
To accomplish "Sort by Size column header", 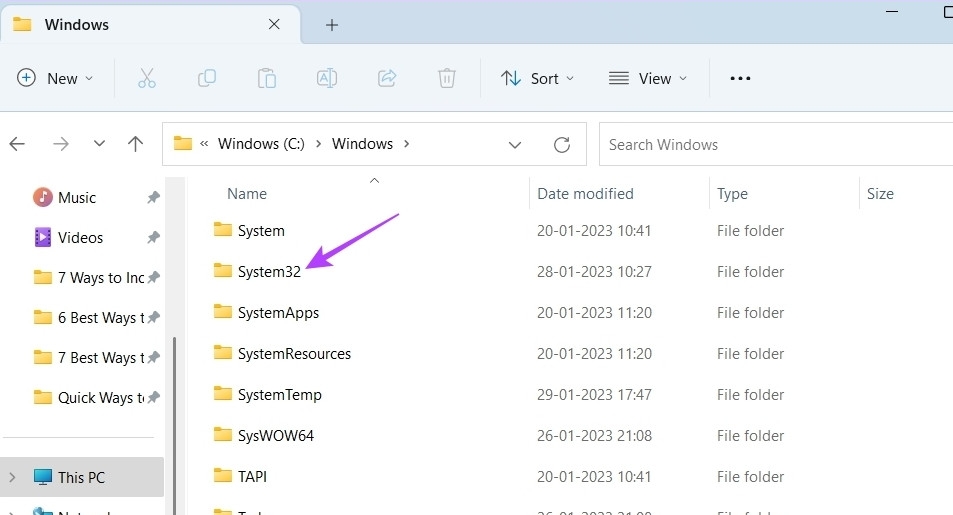I will 880,193.
